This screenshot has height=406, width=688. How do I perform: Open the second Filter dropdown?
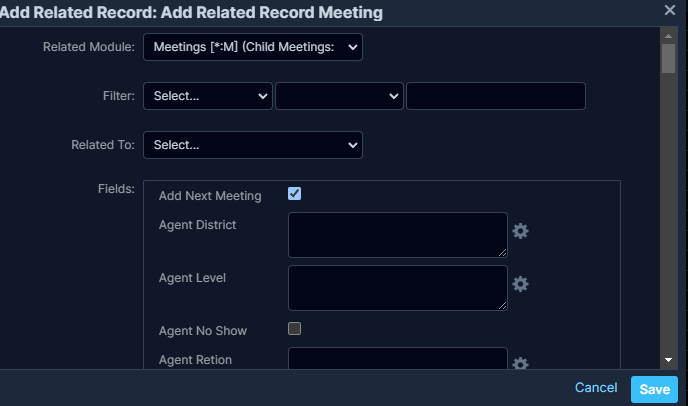click(x=339, y=96)
